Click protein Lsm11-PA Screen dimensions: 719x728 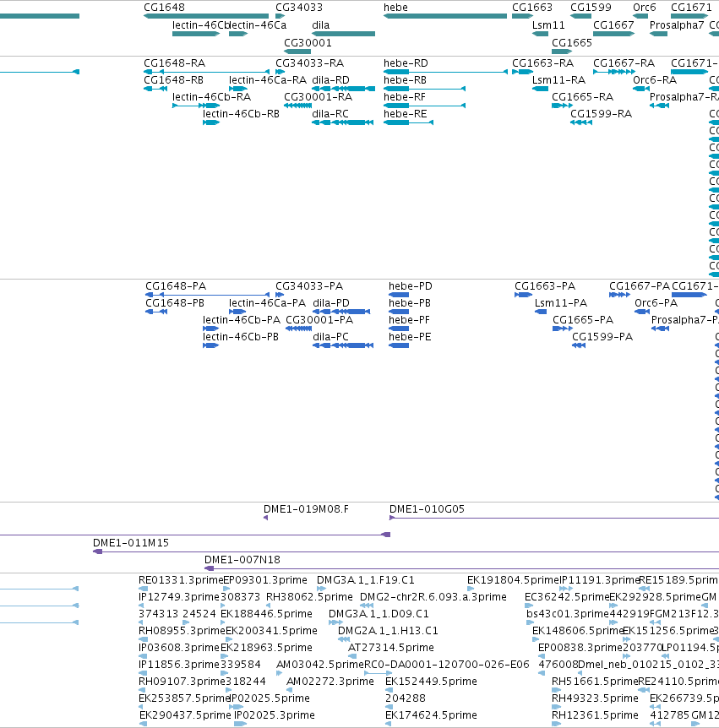coord(561,302)
